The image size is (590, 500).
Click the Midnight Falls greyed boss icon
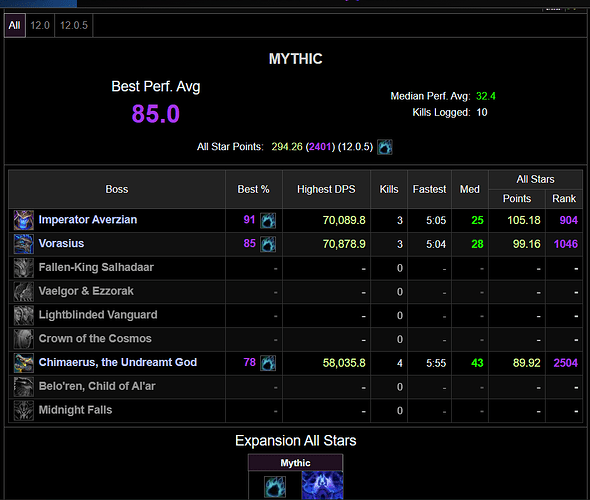tap(23, 410)
